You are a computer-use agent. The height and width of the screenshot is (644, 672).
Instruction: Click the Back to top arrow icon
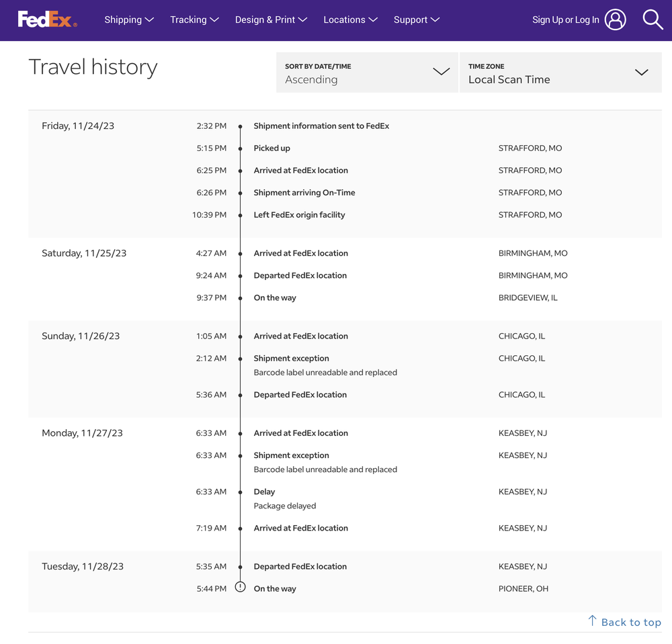point(592,620)
